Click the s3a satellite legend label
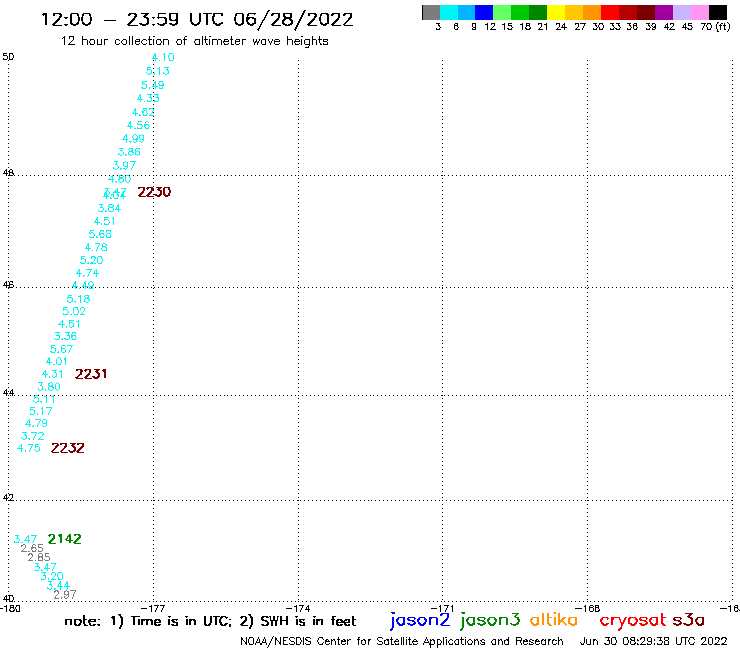 pyautogui.click(x=689, y=620)
